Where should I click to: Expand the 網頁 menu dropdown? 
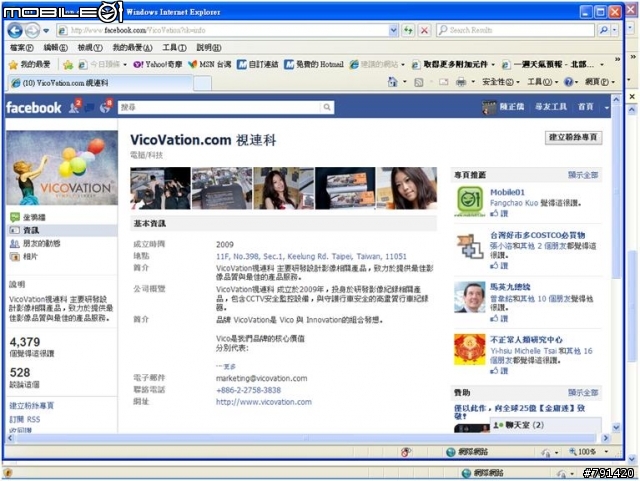point(613,82)
